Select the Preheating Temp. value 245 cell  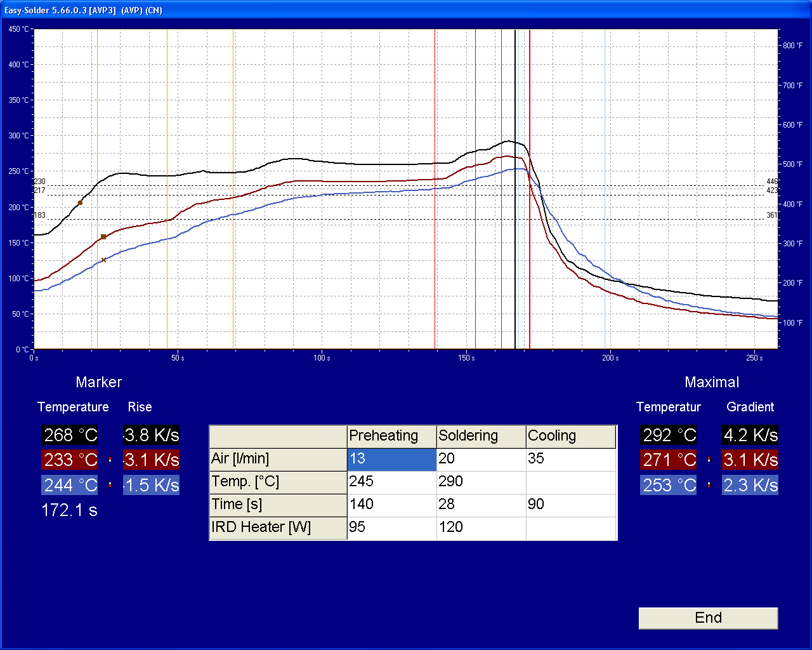click(392, 482)
